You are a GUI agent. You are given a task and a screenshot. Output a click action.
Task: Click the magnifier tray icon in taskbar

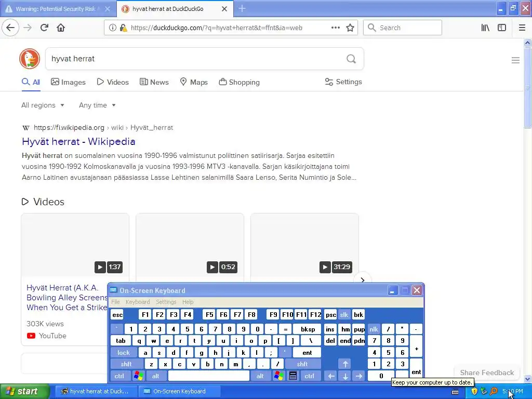coord(494,391)
